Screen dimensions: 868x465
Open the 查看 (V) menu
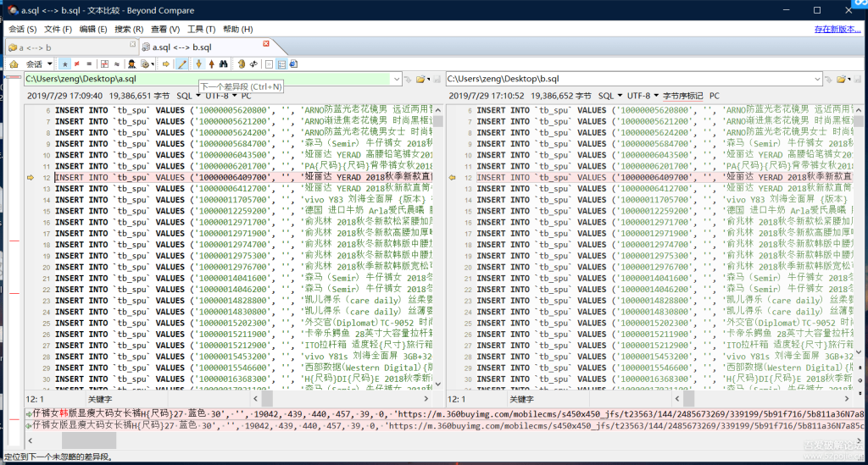[165, 29]
